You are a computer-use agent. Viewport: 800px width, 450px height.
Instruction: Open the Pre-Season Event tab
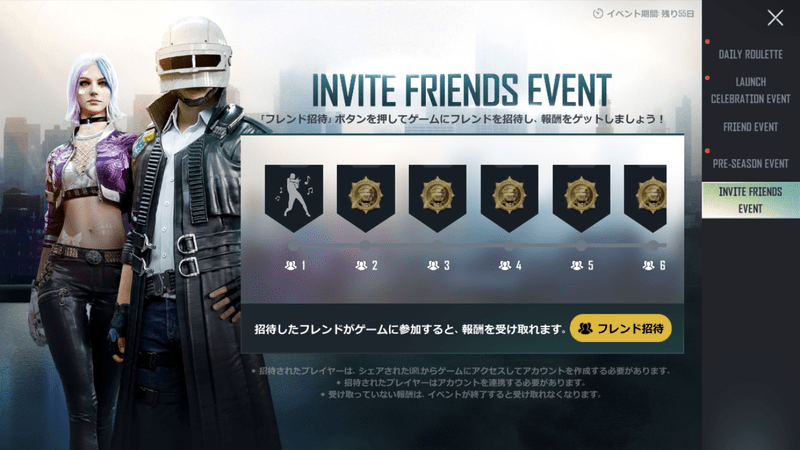tap(751, 164)
